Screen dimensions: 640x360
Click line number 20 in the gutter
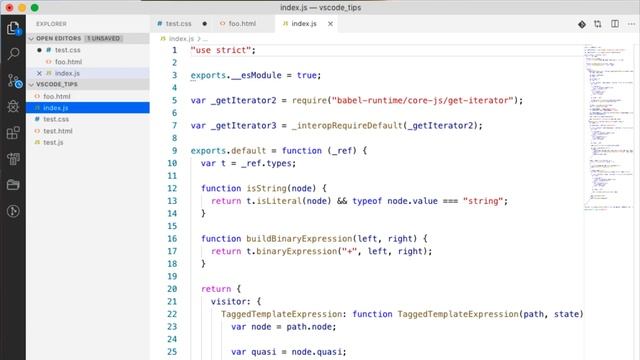[x=172, y=289]
